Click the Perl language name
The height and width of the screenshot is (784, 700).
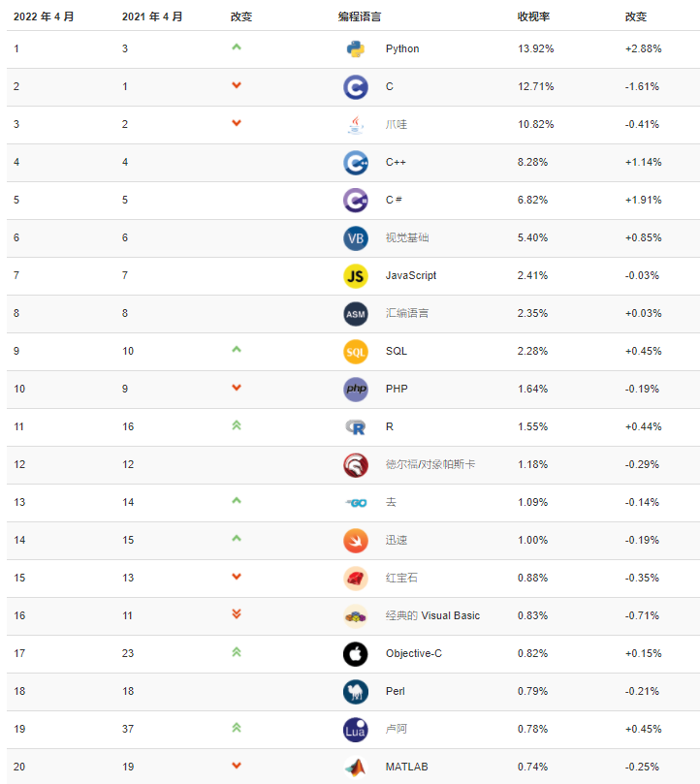pos(397,691)
